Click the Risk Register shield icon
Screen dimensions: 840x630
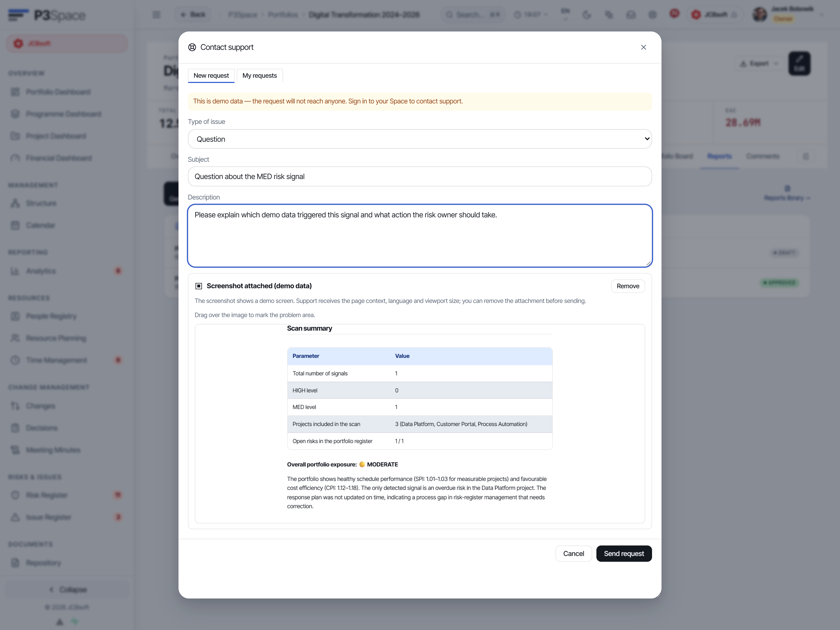tap(15, 495)
